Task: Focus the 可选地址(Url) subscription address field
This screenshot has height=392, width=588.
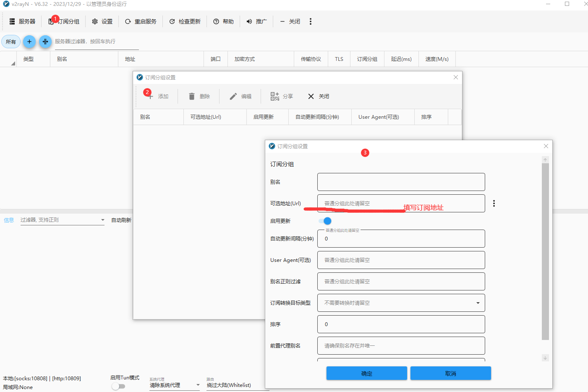Action: [401, 203]
